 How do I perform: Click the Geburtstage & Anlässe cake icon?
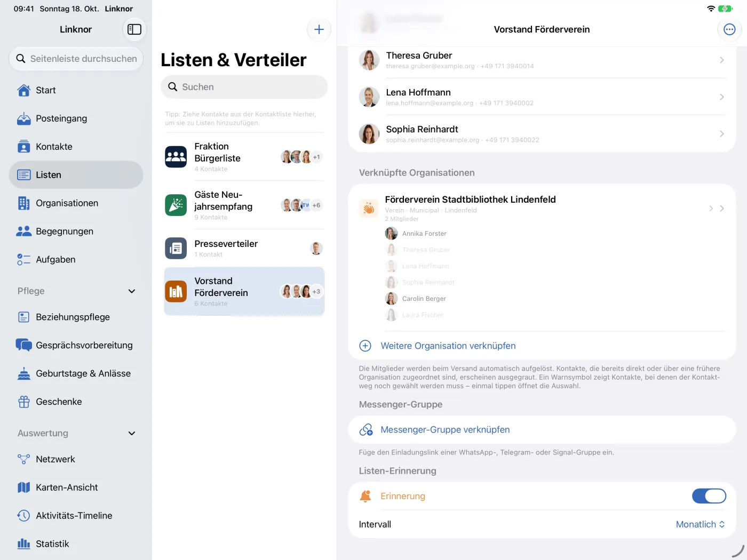pos(24,374)
